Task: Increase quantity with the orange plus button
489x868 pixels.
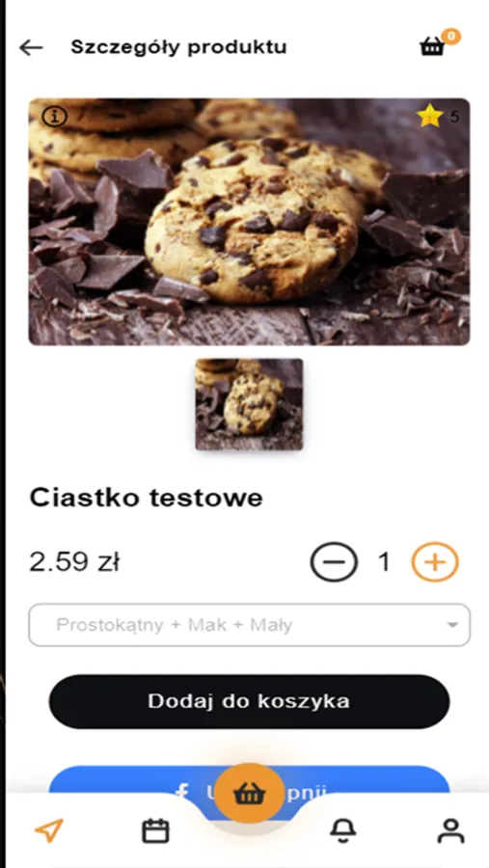Action: point(435,562)
